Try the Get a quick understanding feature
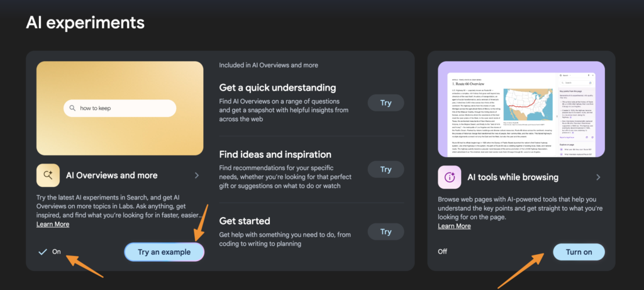 tap(386, 103)
